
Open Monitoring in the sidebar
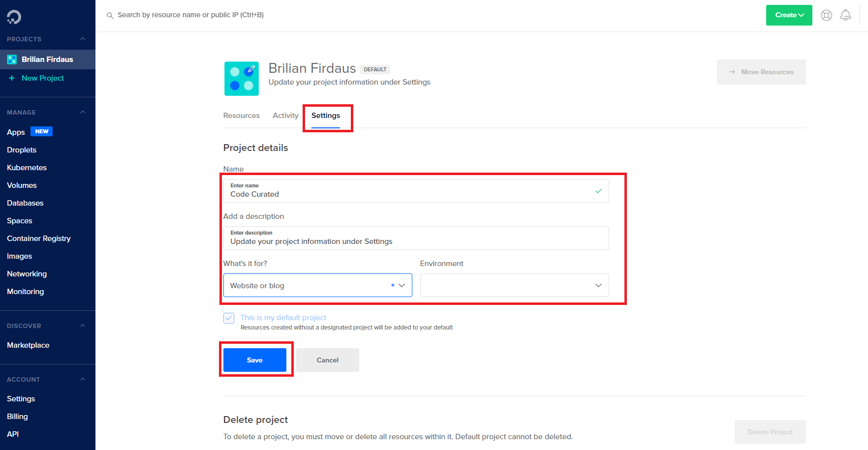tap(26, 292)
